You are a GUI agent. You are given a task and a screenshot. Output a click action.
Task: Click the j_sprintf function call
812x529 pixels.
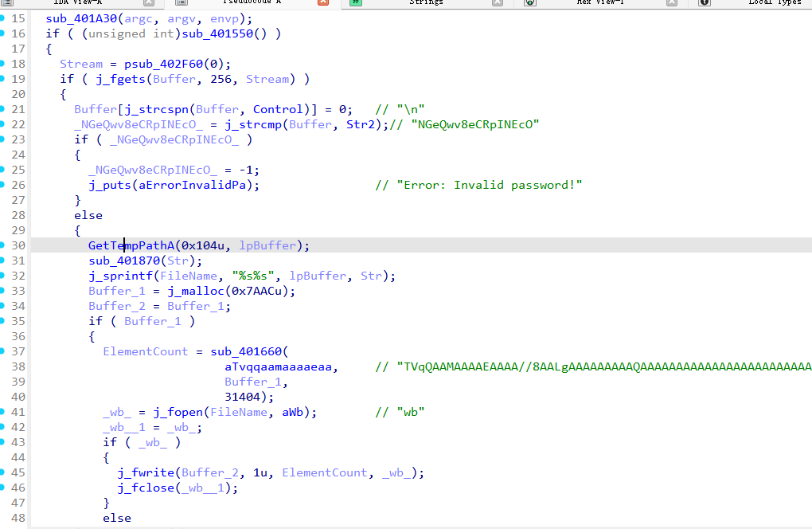[x=121, y=276]
